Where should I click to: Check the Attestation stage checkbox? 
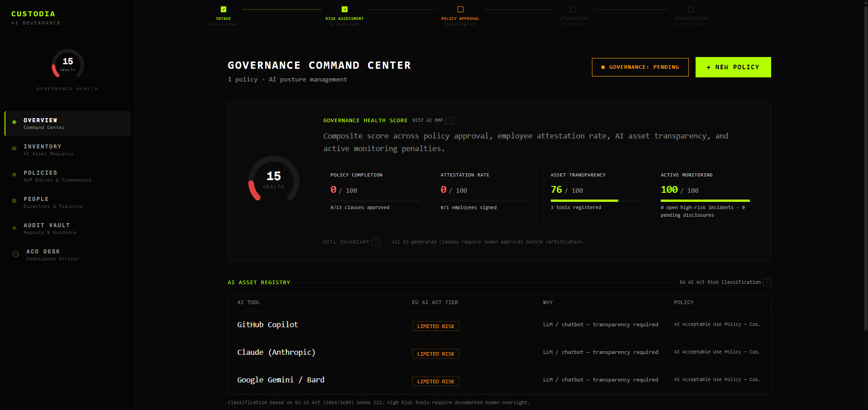pos(573,8)
